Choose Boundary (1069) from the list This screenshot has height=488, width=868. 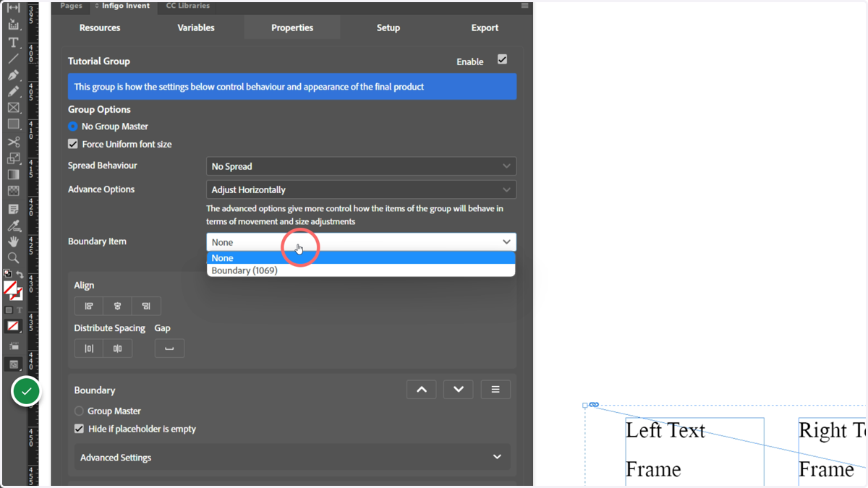(361, 270)
